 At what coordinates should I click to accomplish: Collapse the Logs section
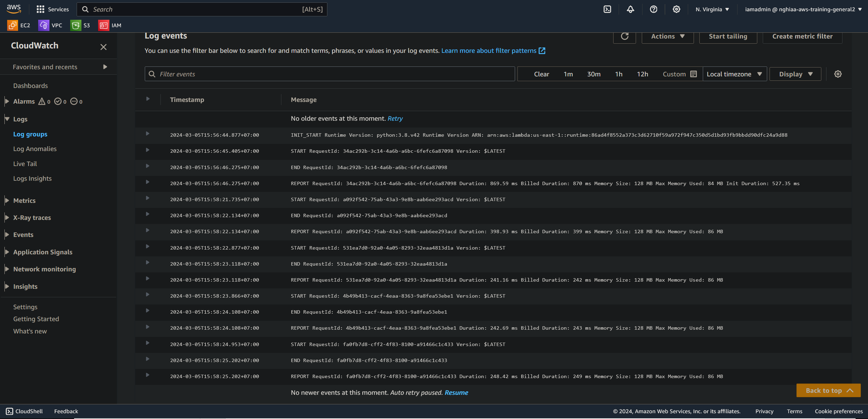(7, 119)
